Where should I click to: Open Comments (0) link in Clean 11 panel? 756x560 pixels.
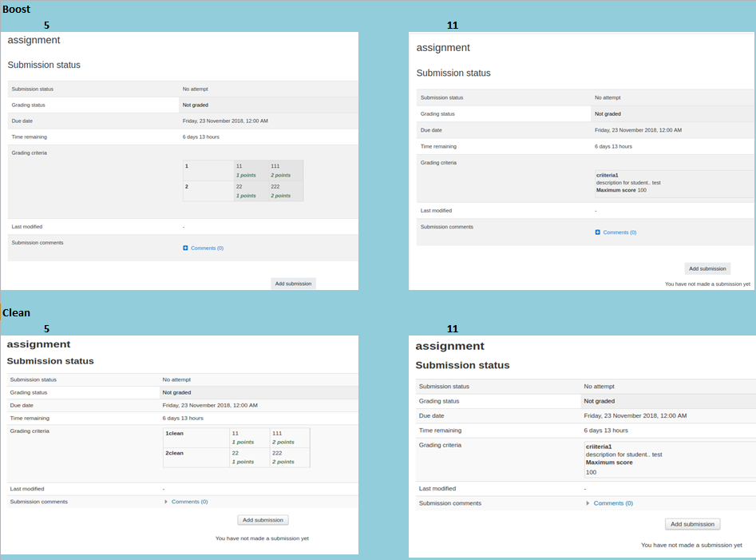[613, 503]
